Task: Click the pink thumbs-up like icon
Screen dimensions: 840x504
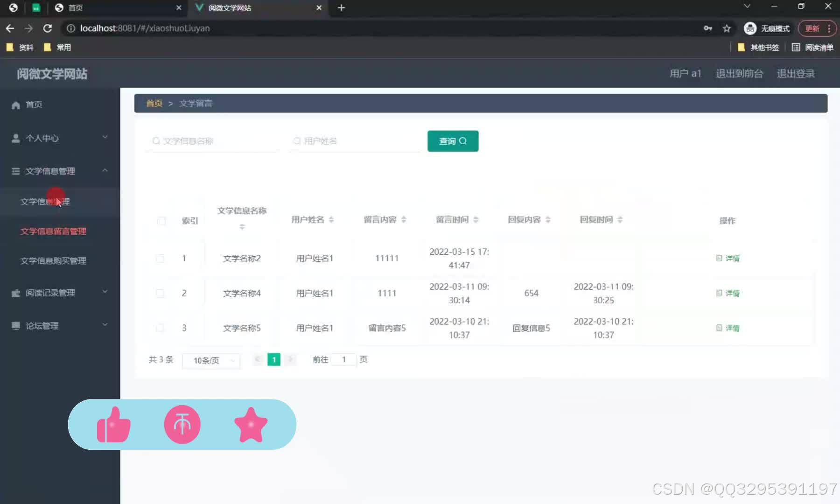Action: (113, 425)
